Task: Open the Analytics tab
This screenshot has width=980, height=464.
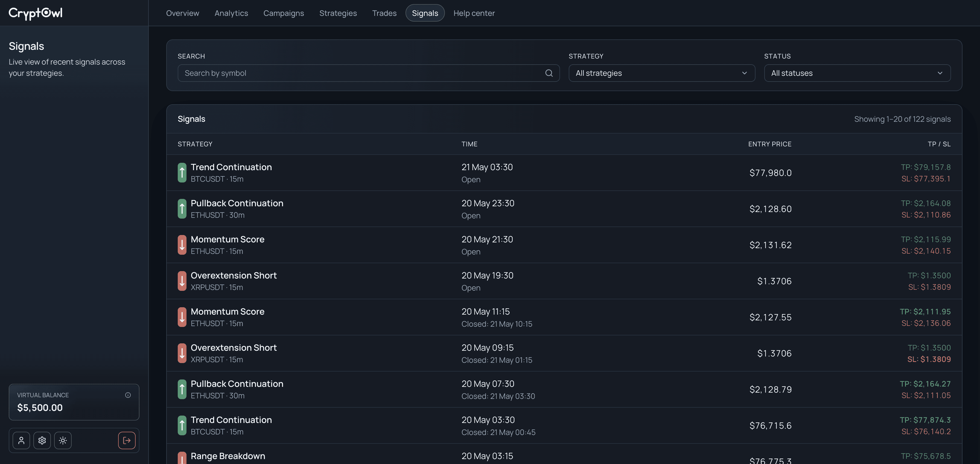Action: (x=231, y=13)
